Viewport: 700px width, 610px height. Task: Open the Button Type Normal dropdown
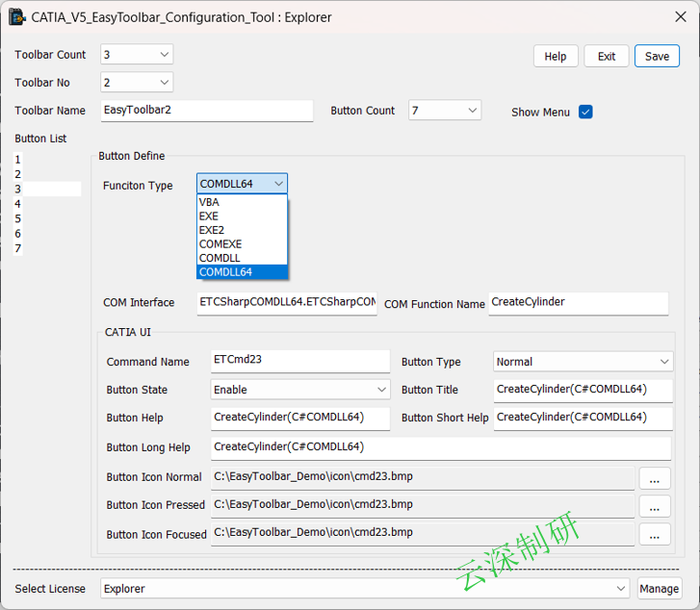pos(583,362)
